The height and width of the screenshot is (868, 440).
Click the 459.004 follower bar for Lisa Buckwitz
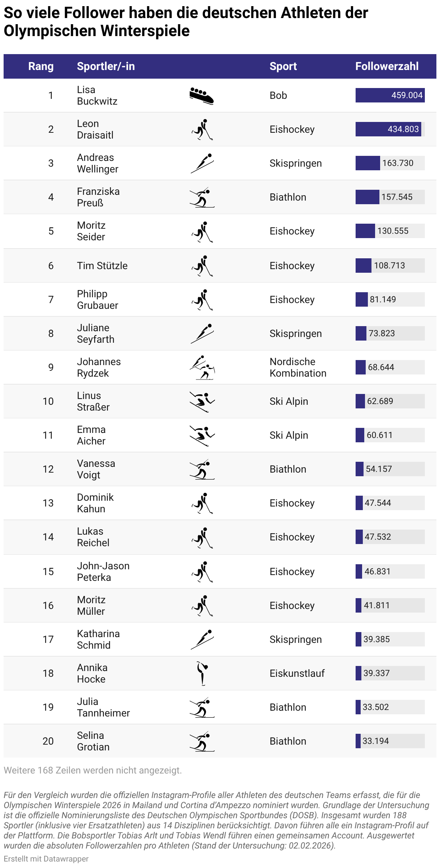click(x=390, y=95)
